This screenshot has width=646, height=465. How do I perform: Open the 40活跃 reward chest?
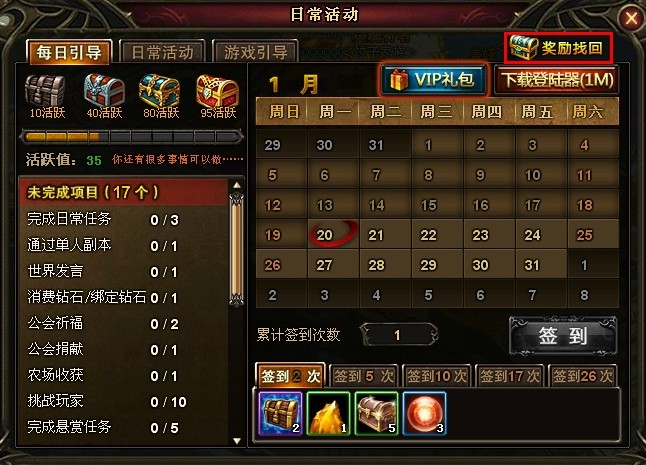[104, 91]
